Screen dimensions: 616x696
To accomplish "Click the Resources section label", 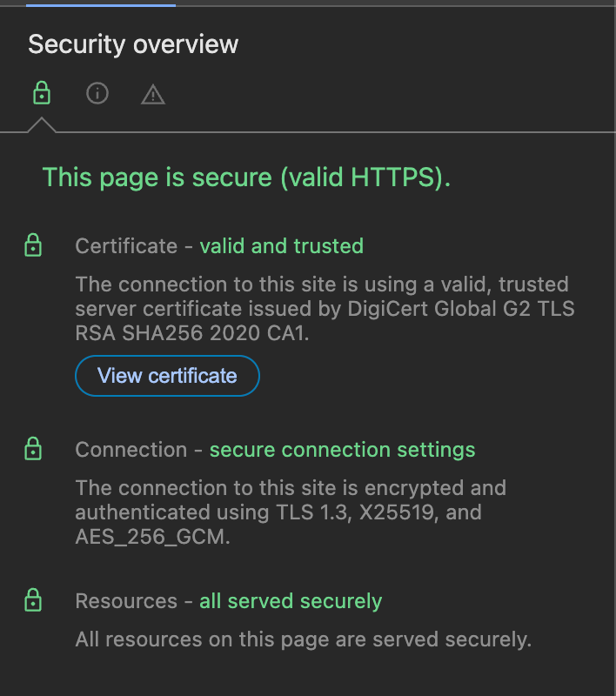I will coord(126,601).
